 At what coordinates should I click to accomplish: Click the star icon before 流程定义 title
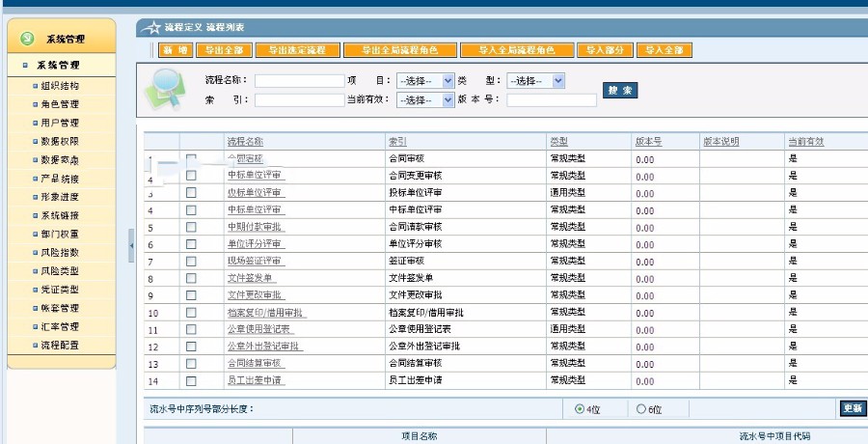click(150, 27)
